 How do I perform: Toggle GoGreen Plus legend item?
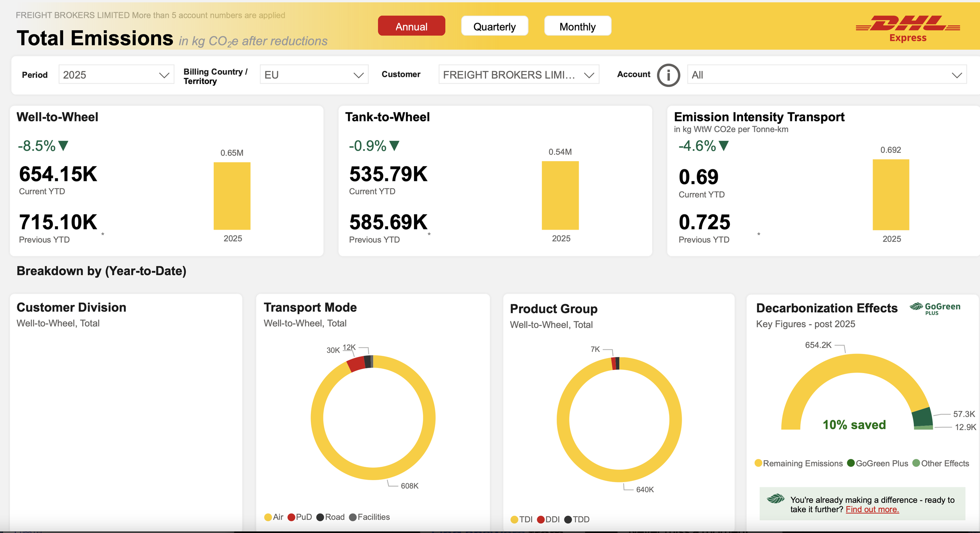(x=878, y=464)
